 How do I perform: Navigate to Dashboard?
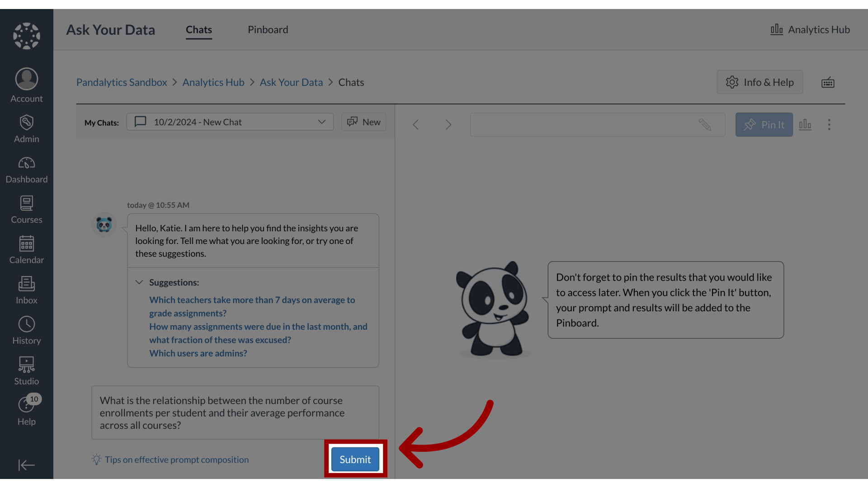tap(26, 170)
